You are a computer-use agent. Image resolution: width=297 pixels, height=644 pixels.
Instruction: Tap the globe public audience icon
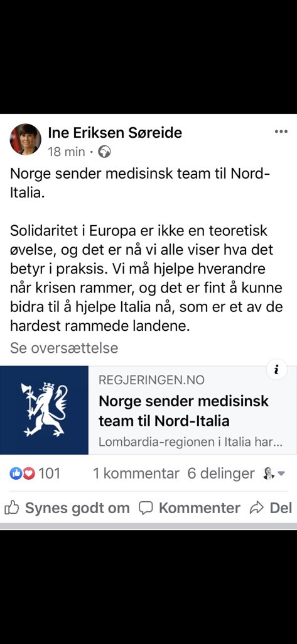click(x=105, y=152)
